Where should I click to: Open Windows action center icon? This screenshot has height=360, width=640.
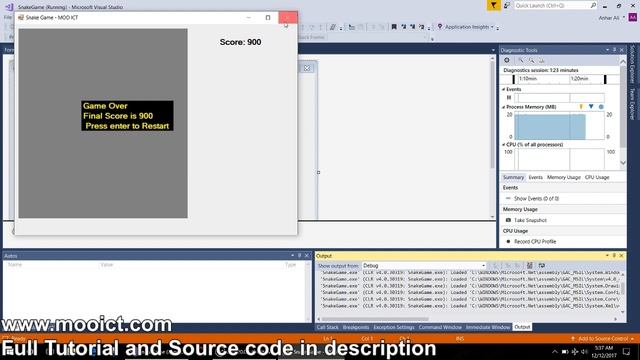(627, 351)
